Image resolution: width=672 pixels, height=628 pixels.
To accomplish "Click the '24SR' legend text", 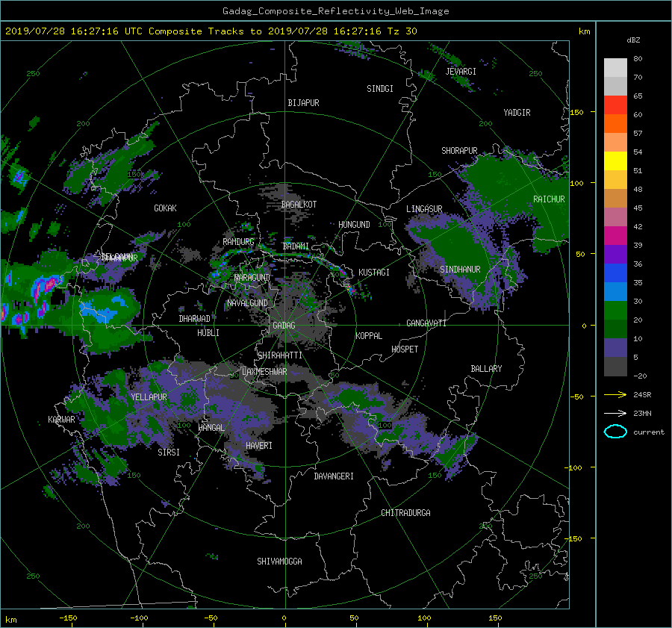I will point(642,394).
